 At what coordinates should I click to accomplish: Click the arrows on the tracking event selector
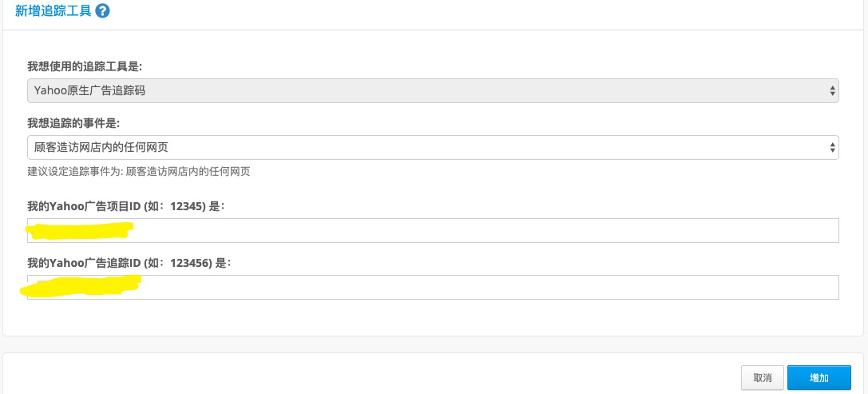[832, 147]
